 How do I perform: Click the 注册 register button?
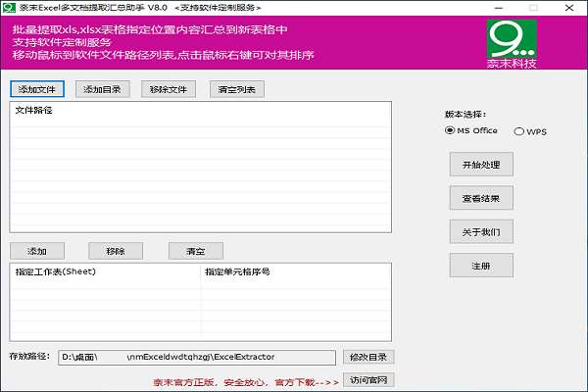[480, 266]
